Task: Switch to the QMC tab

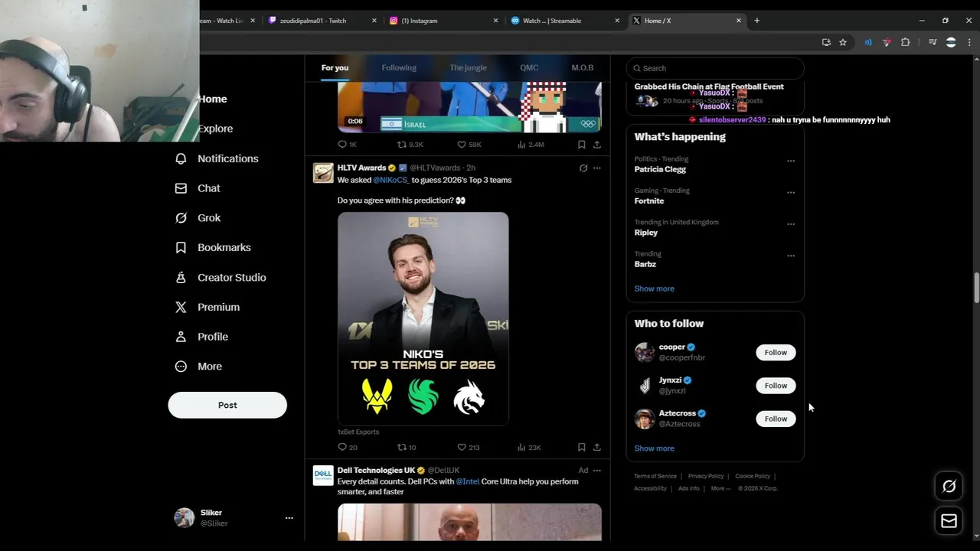Action: click(x=529, y=68)
